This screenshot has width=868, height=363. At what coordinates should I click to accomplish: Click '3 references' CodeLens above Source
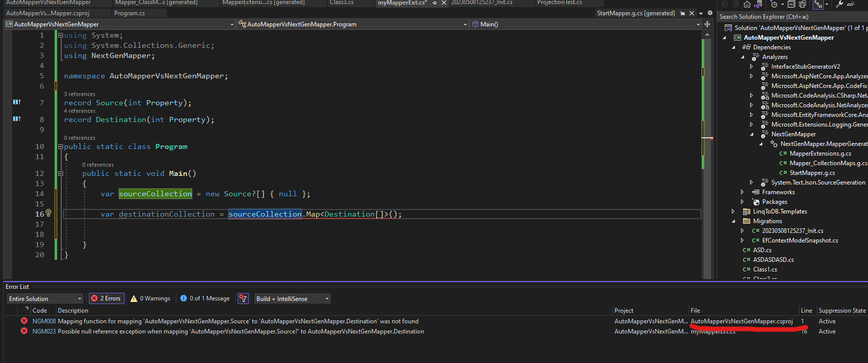pyautogui.click(x=80, y=94)
